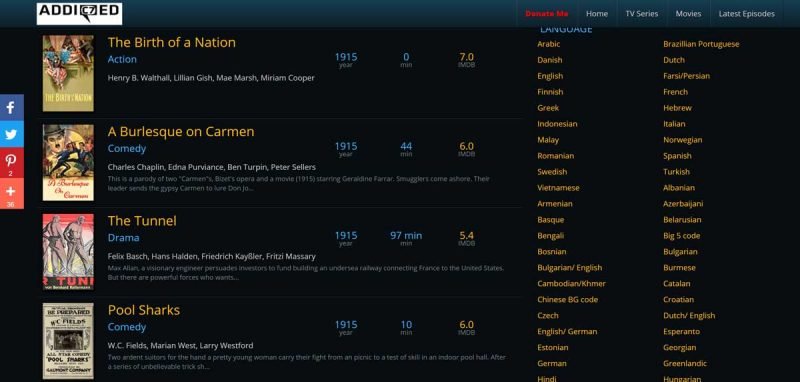
Task: Open A Burlesque on Carmen poster
Action: pos(68,162)
